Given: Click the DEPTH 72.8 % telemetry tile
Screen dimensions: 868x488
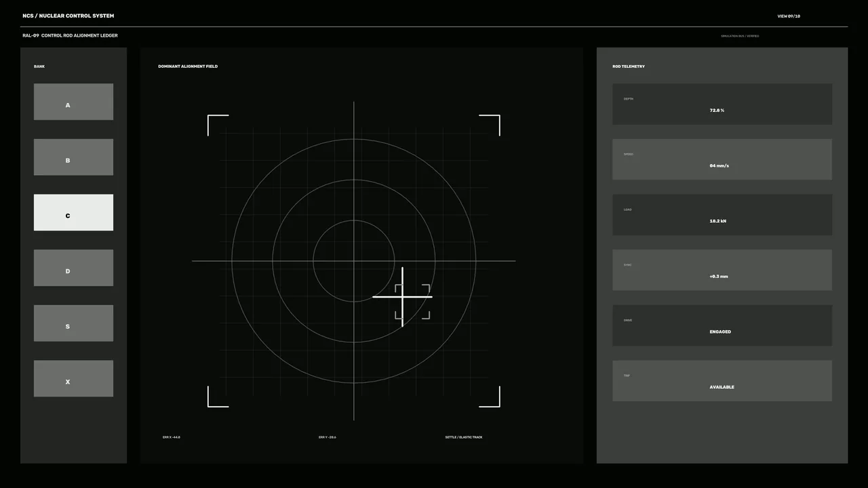Looking at the screenshot, I should click(x=722, y=104).
